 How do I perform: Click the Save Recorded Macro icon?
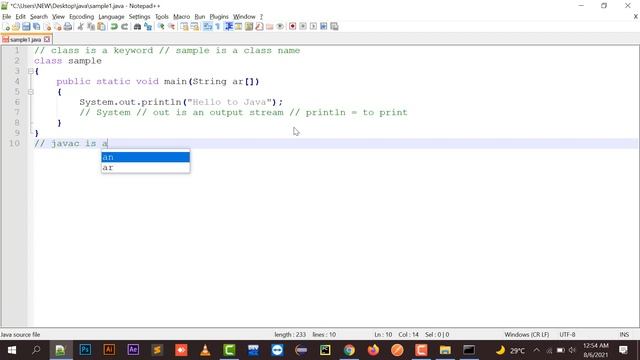coord(334,27)
